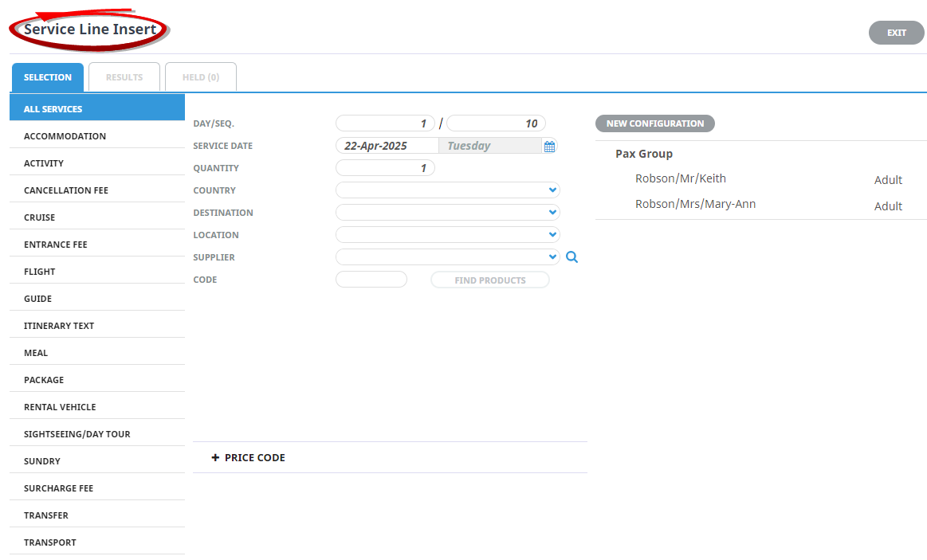This screenshot has height=560, width=927.
Task: Click the supplier search magnifier icon
Action: coord(572,257)
